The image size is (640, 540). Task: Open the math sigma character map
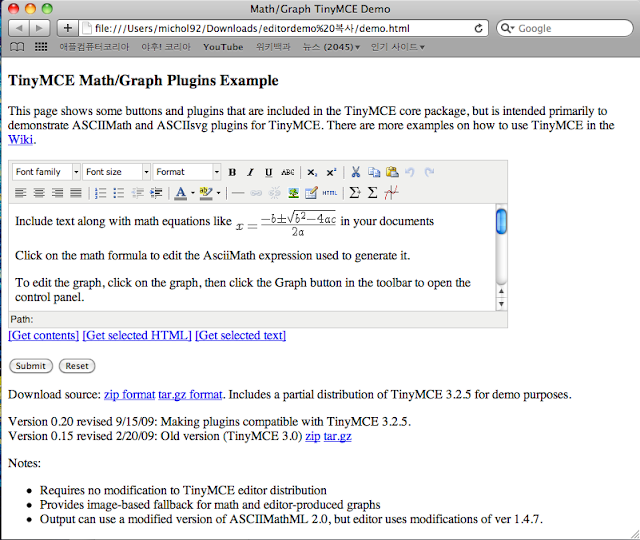[372, 192]
